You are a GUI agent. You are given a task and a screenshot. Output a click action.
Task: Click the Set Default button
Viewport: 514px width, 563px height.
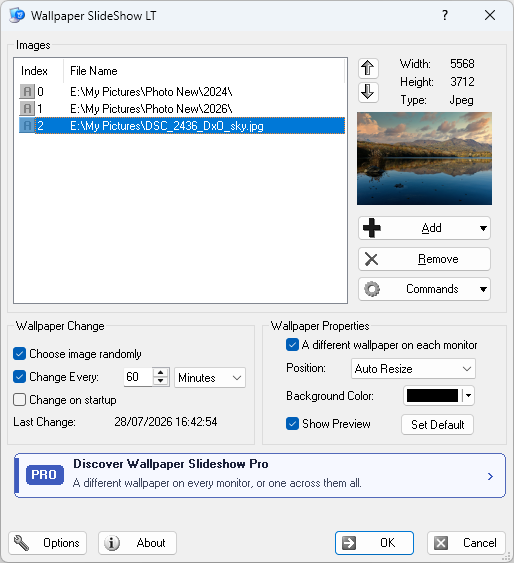(437, 425)
